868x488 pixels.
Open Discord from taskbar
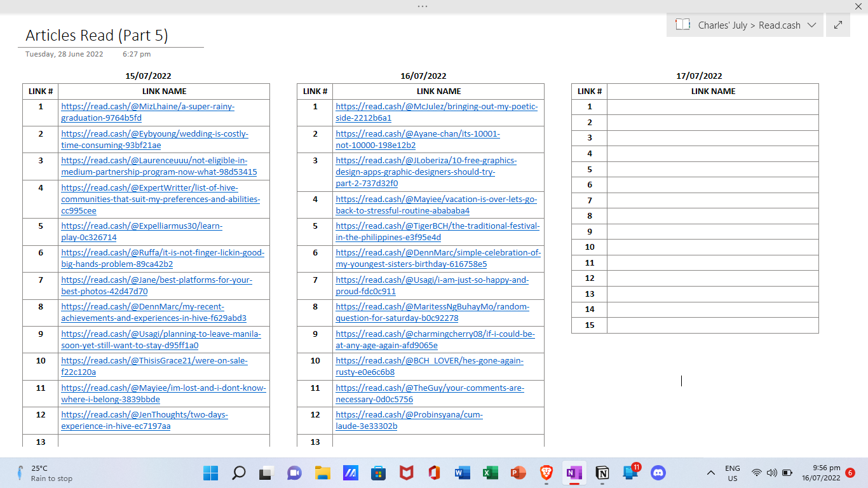pos(658,473)
